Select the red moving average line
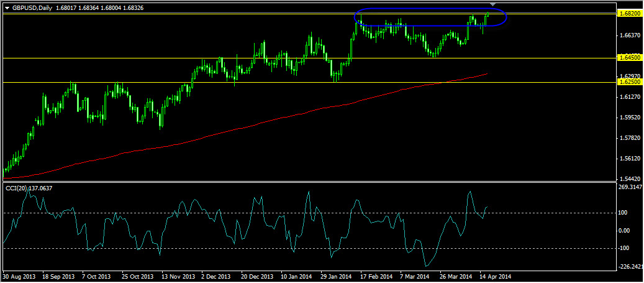Screen dimensions: 644x283 pyautogui.click(x=247, y=127)
